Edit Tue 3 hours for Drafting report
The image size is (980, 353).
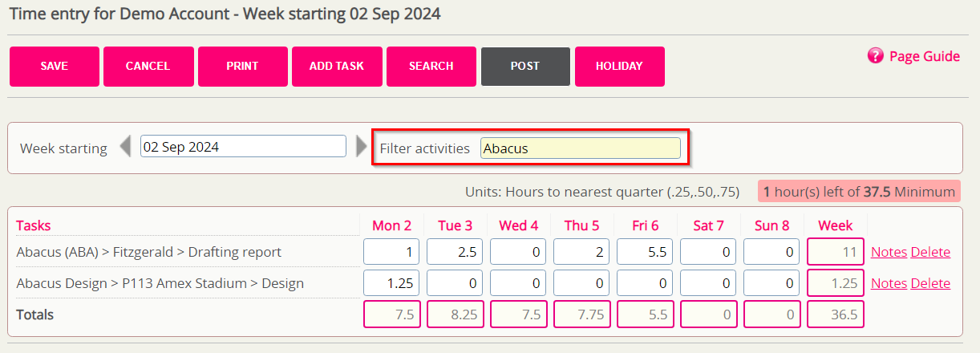pyautogui.click(x=455, y=252)
